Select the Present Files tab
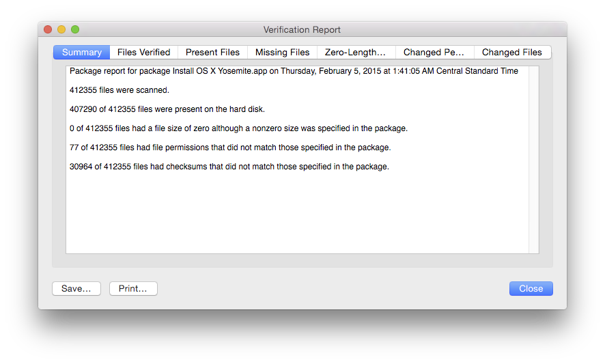This screenshot has height=364, width=605. click(x=212, y=53)
